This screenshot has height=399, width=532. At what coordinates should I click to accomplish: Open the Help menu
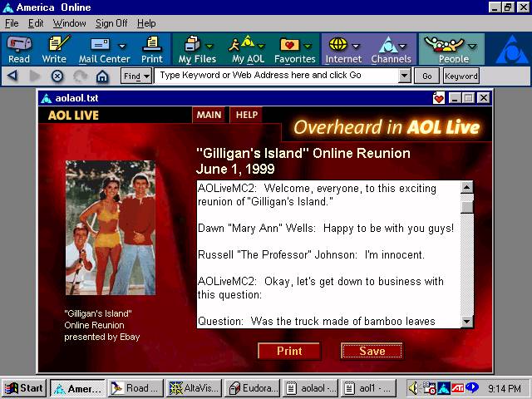(146, 23)
